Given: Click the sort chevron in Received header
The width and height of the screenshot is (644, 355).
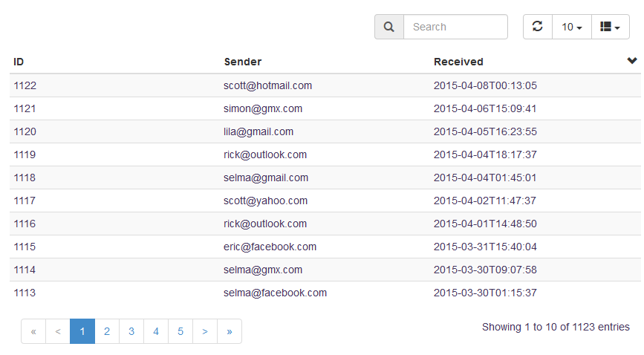Looking at the screenshot, I should point(632,61).
